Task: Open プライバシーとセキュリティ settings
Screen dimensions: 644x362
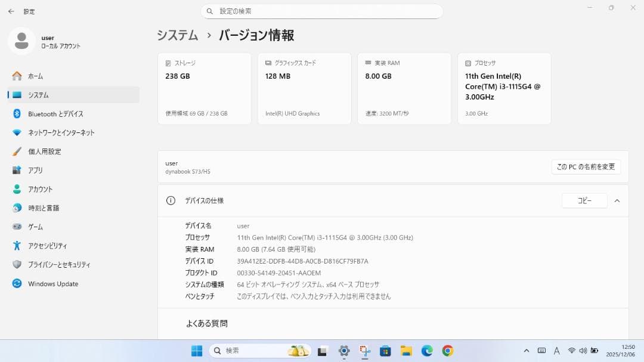Action: 64,265
